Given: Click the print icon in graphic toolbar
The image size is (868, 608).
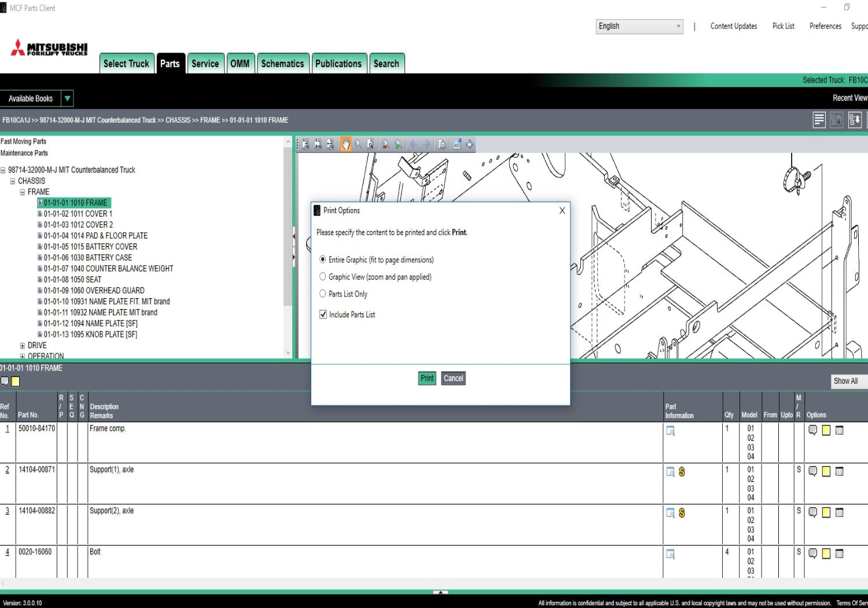Looking at the screenshot, I should (442, 145).
